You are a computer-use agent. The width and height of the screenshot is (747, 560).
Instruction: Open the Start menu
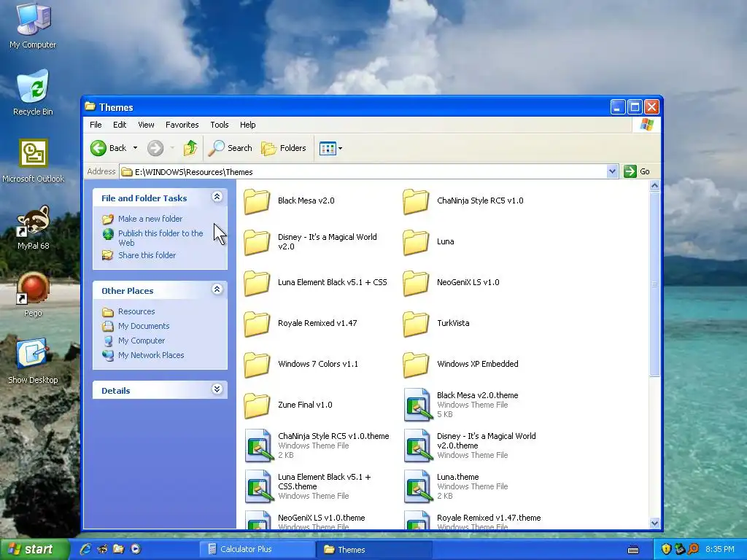[x=34, y=550]
